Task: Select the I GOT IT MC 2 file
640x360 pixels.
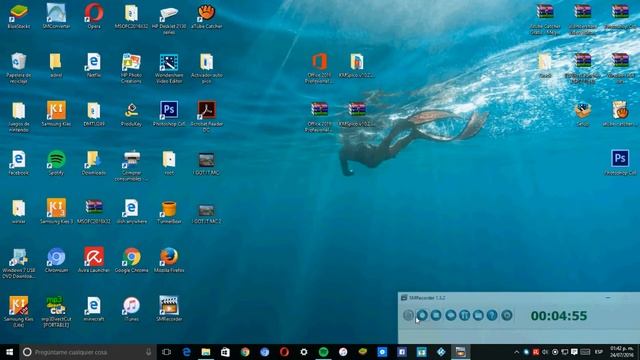Action: pyautogui.click(x=207, y=213)
